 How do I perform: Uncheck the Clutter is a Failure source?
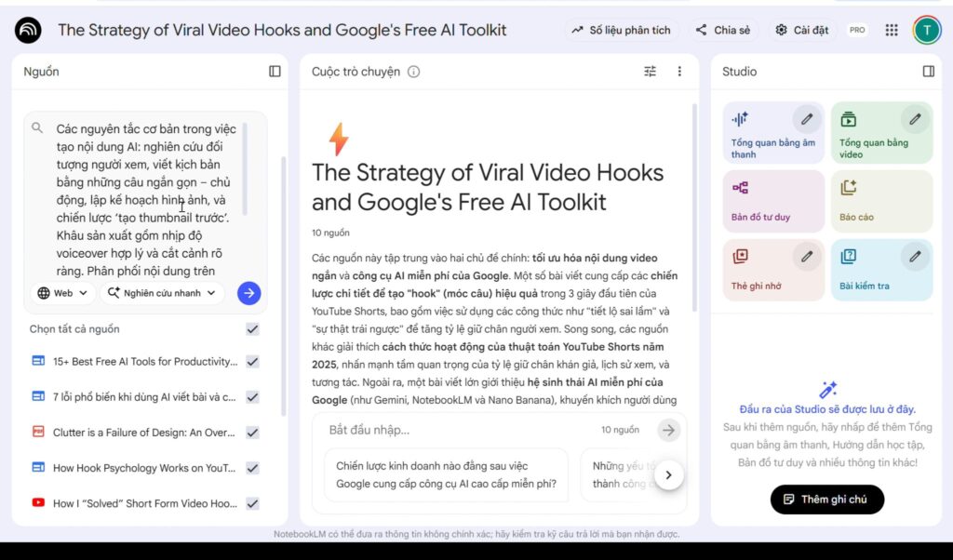click(x=252, y=433)
